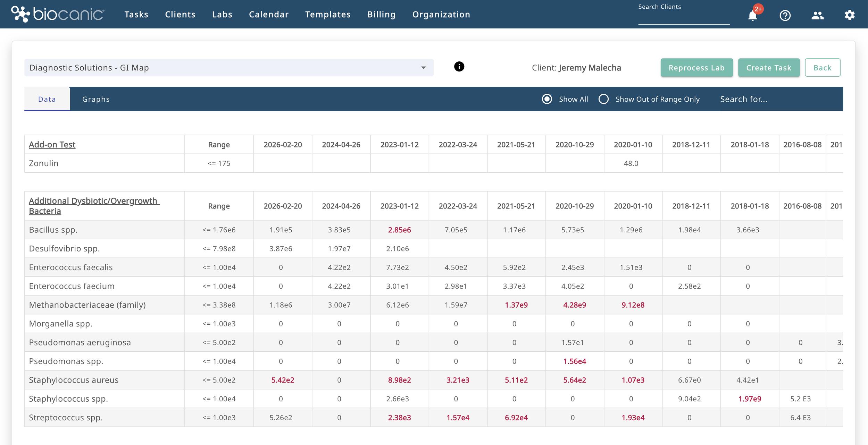Click red Staphylococcus aureus value 3.21e3
The image size is (868, 445).
pos(458,380)
